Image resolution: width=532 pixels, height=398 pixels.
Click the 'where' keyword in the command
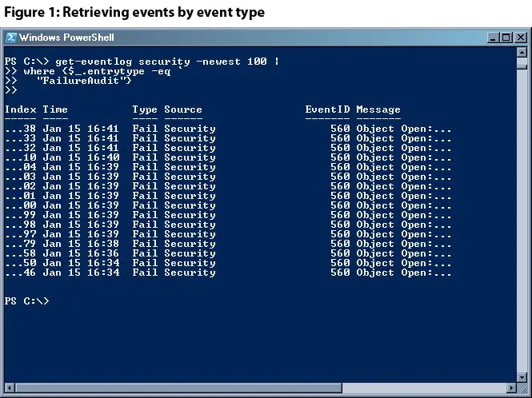pyautogui.click(x=39, y=71)
